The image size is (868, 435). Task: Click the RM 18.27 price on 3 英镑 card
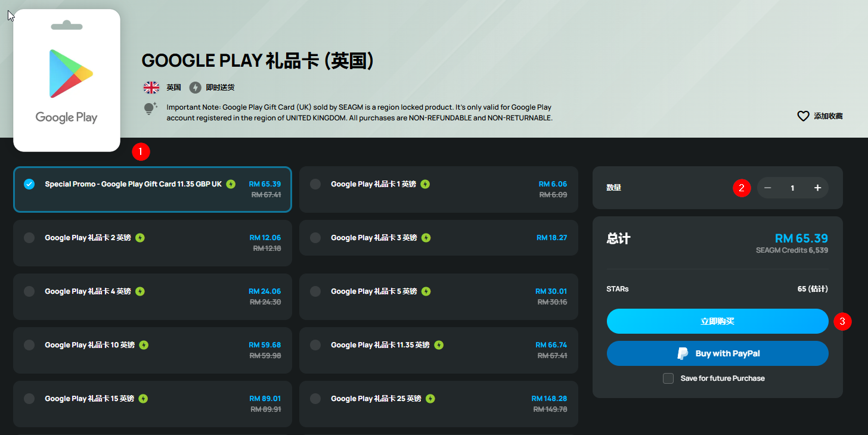coord(552,238)
